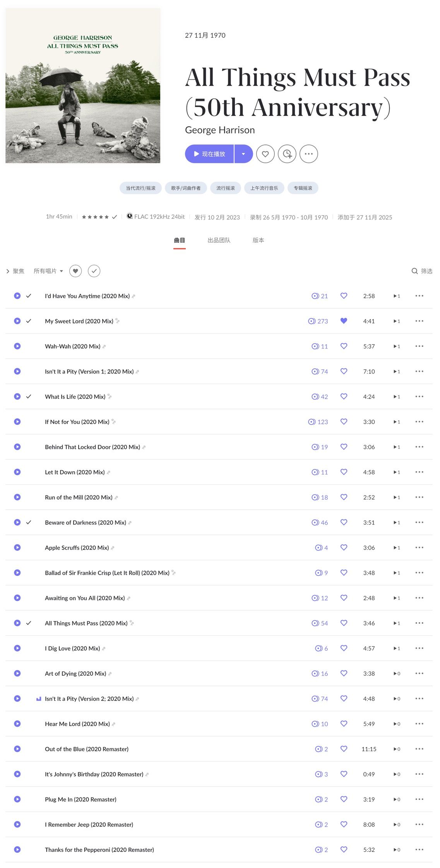The width and height of the screenshot is (440, 868).
Task: Favorite the album with the heart button
Action: (265, 154)
